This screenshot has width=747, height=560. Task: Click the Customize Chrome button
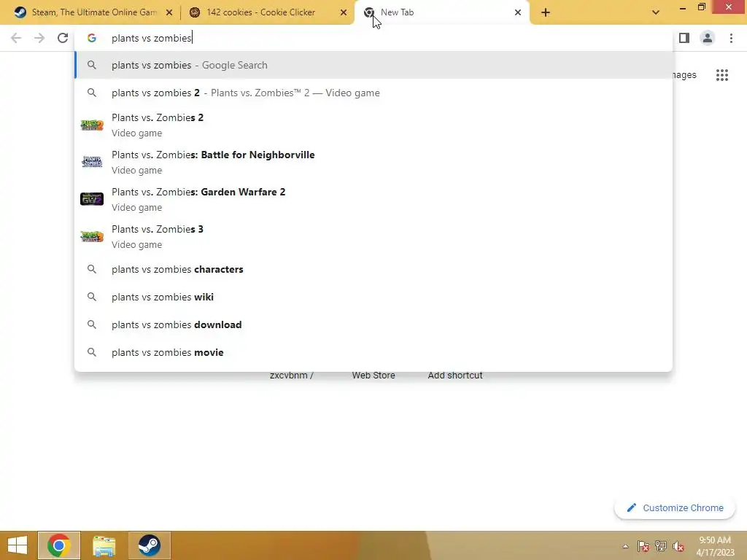coord(675,508)
